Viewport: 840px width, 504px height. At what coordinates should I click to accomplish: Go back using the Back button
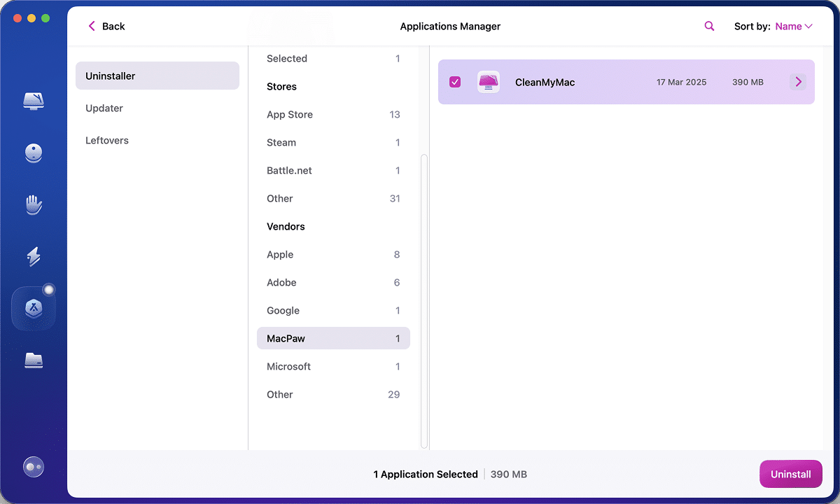point(106,26)
